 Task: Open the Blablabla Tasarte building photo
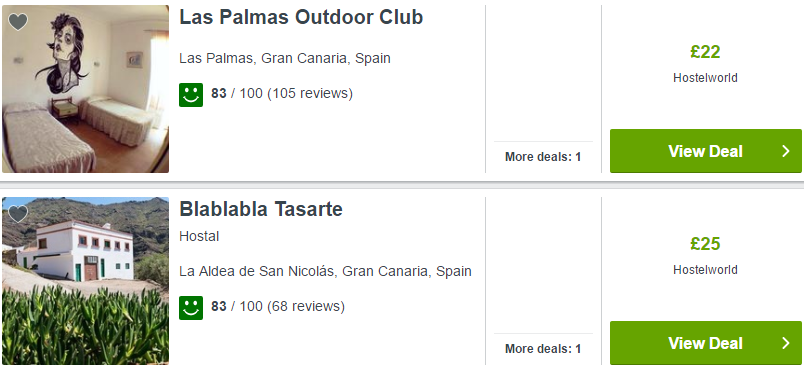pyautogui.click(x=85, y=281)
